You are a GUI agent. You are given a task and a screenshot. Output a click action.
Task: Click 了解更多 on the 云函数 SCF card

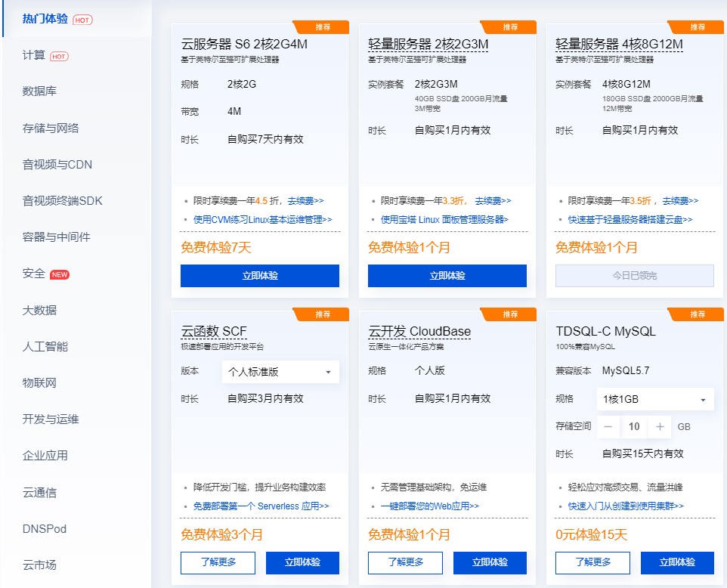point(218,562)
